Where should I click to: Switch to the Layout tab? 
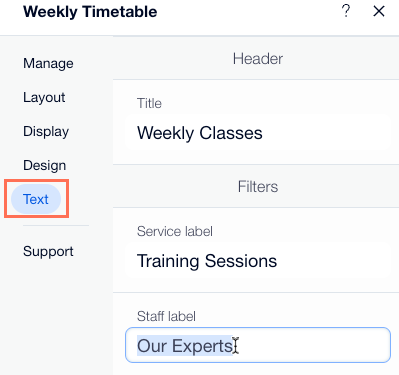[44, 97]
